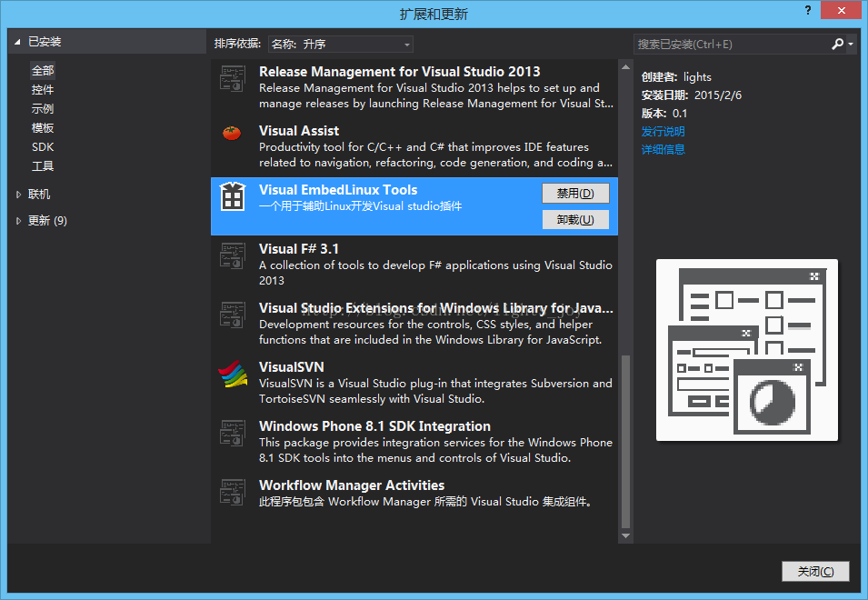Select the 工具 category
868x600 pixels.
(x=43, y=166)
